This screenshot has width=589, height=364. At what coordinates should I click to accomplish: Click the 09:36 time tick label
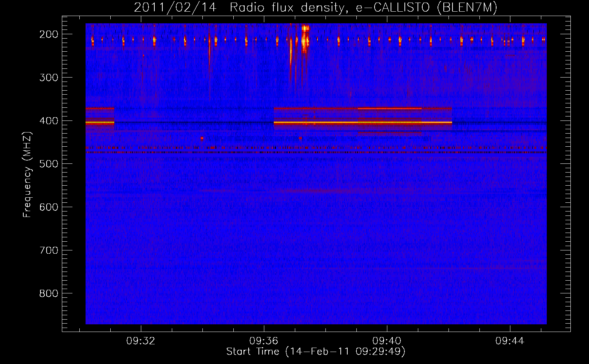pyautogui.click(x=264, y=341)
